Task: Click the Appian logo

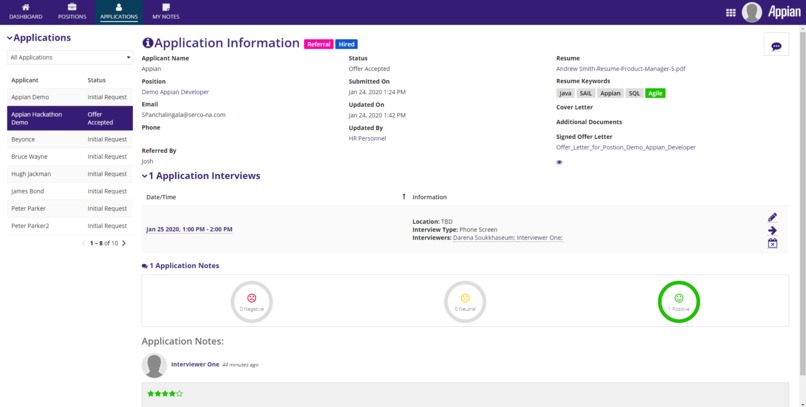Action: (x=784, y=12)
